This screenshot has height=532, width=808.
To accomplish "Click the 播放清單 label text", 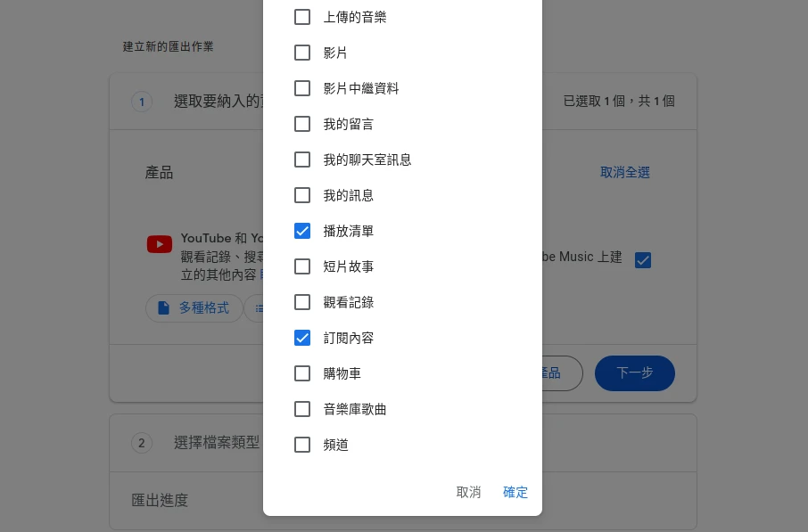I will [349, 231].
